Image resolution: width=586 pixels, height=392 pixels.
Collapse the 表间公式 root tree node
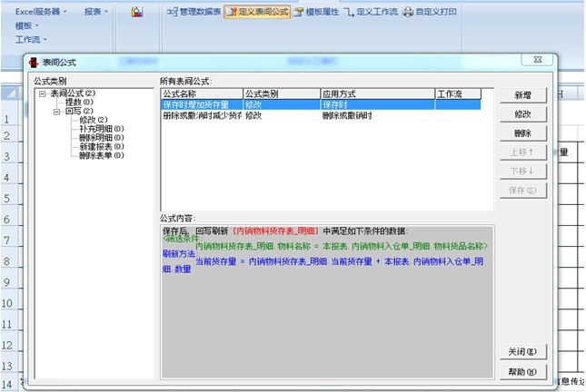(x=43, y=93)
